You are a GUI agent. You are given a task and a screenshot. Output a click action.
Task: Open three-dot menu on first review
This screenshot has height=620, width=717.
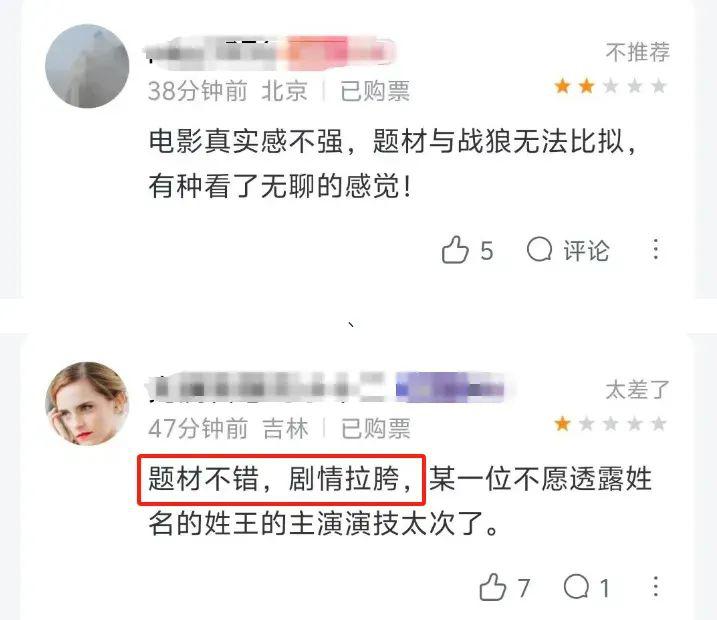(x=656, y=250)
